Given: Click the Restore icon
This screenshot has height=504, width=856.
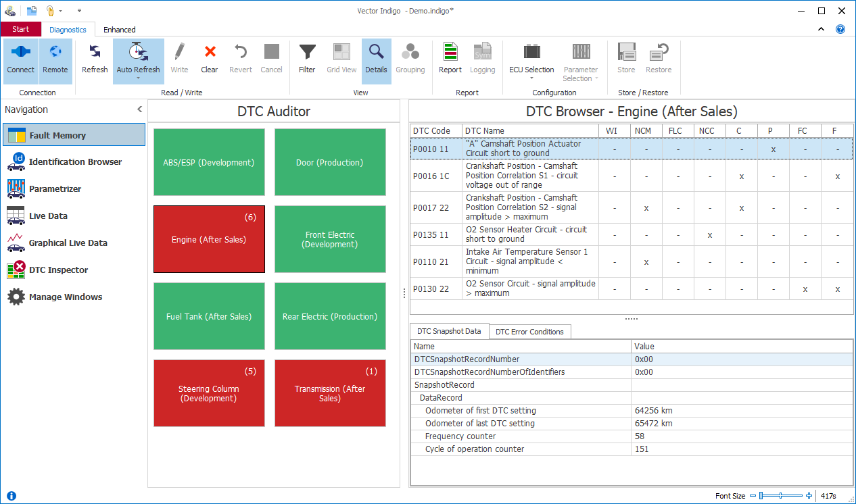Looking at the screenshot, I should click(x=659, y=52).
